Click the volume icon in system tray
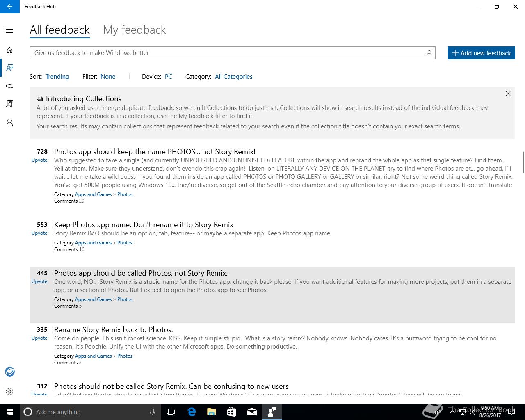This screenshot has width=525, height=420. click(x=472, y=412)
